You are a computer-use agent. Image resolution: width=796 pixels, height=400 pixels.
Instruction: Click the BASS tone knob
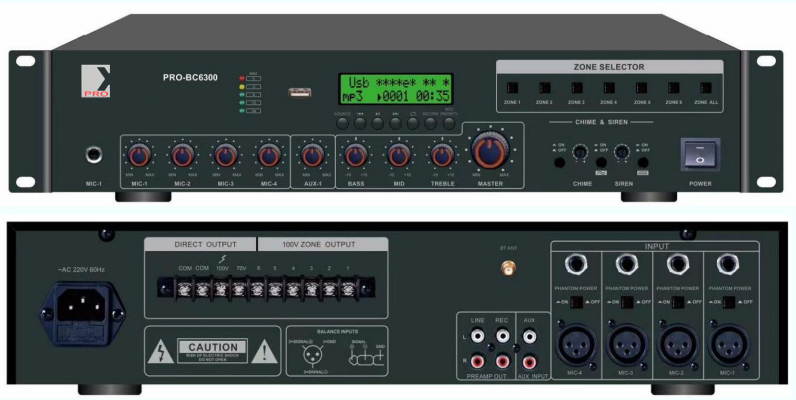(x=355, y=155)
